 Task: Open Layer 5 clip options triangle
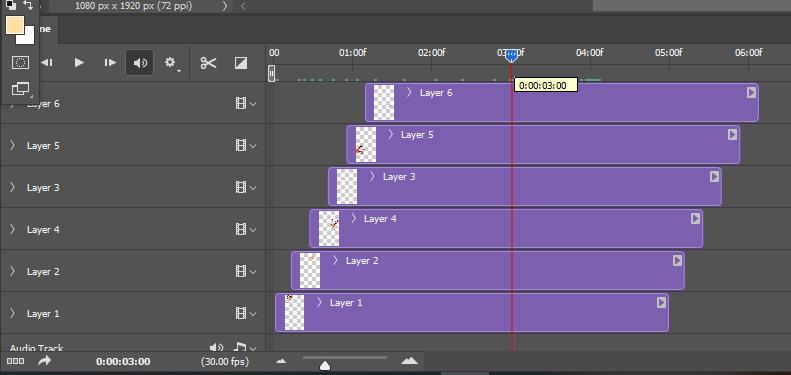pyautogui.click(x=732, y=134)
